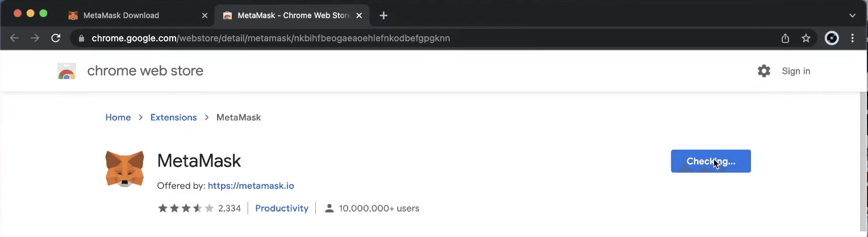This screenshot has width=868, height=237.
Task: Open the Extensions breadcrumb link
Action: [x=173, y=117]
